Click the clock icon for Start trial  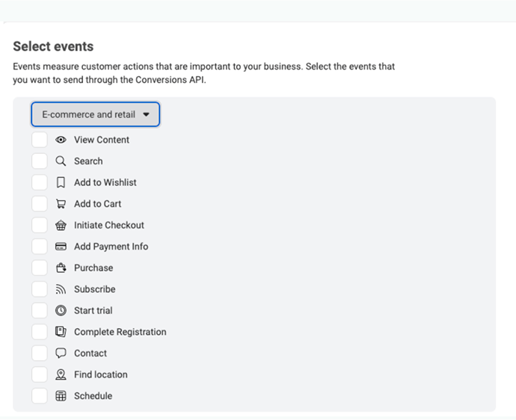(61, 310)
